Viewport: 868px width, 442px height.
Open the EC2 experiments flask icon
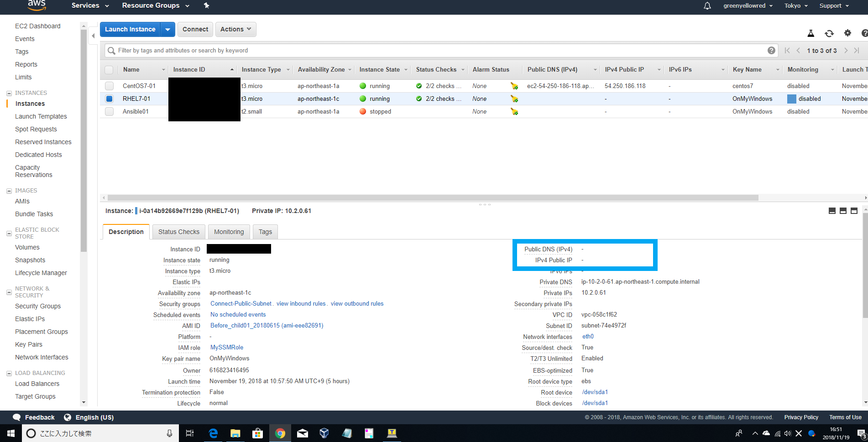coord(811,33)
